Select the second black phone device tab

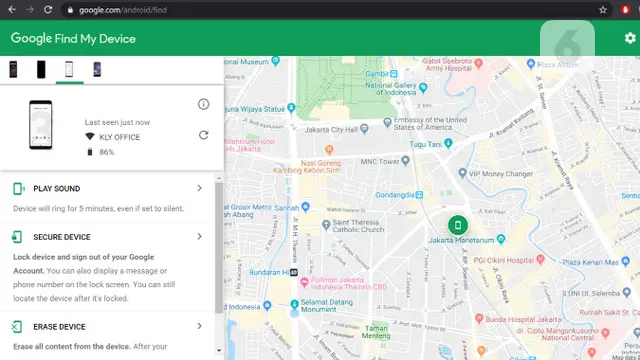(x=41, y=69)
